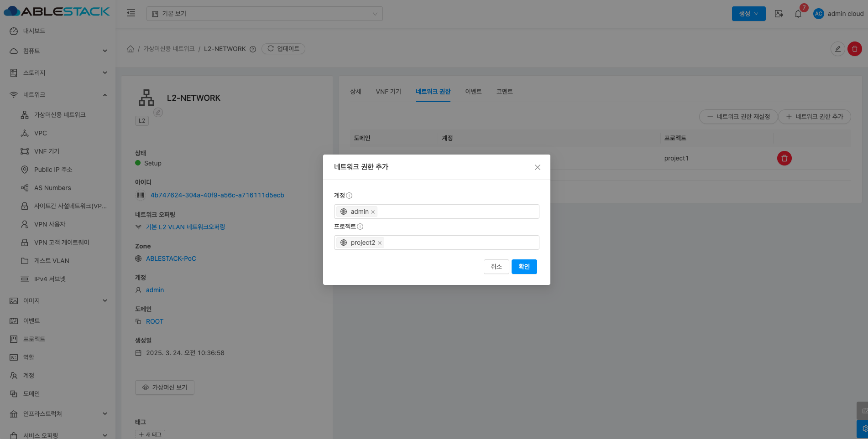868x439 pixels.
Task: Click 네트워크 권한 추가 button
Action: [815, 117]
